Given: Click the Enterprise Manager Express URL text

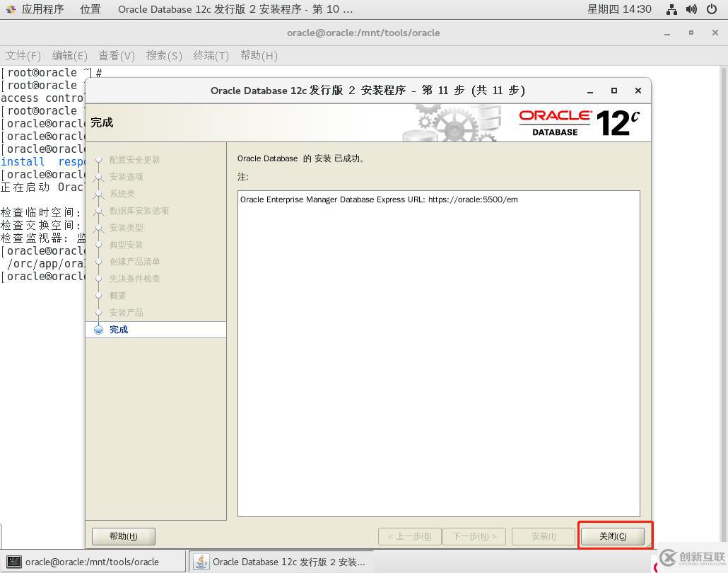Looking at the screenshot, I should (x=380, y=199).
